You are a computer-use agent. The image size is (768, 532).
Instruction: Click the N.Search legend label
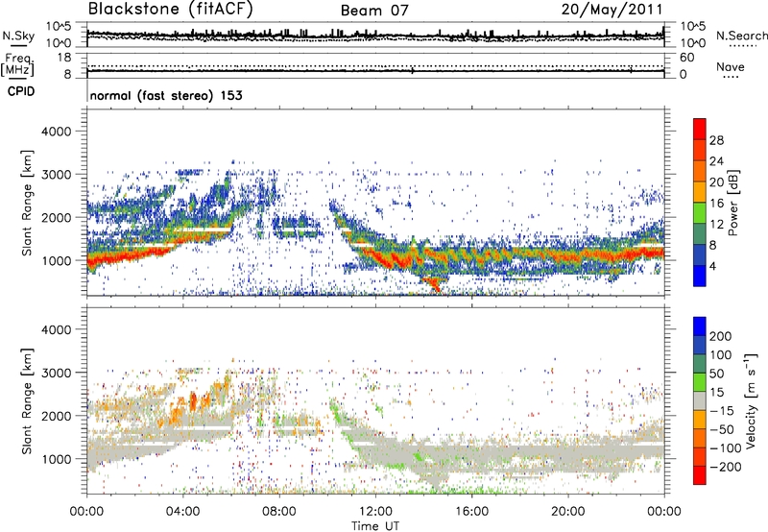pyautogui.click(x=742, y=36)
